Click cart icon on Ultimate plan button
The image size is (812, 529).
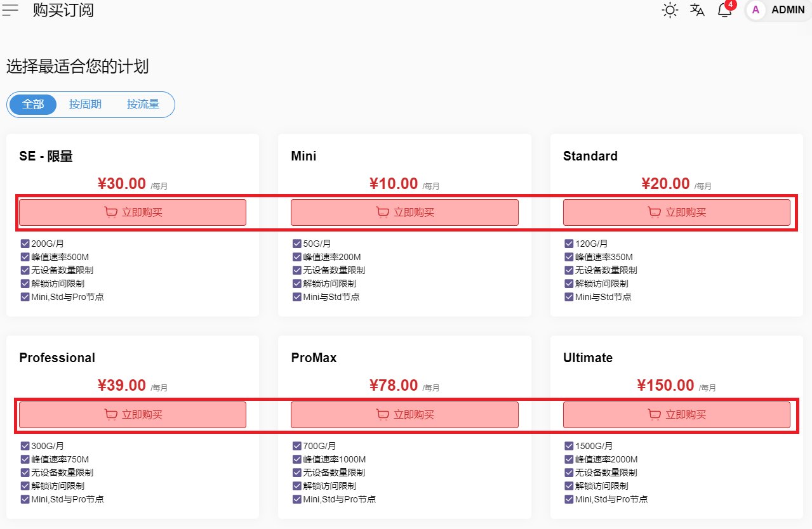tap(654, 415)
